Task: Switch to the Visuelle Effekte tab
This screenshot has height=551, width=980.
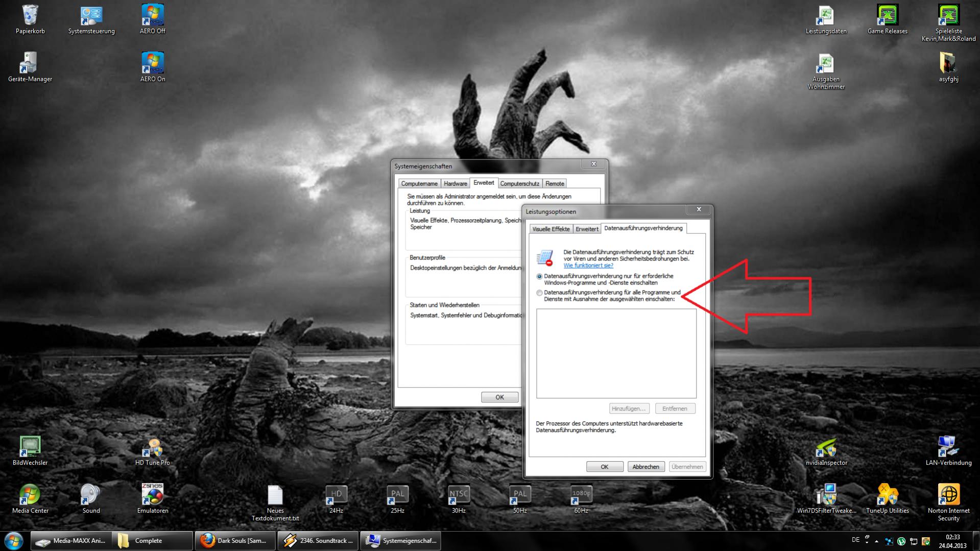Action: pyautogui.click(x=551, y=229)
